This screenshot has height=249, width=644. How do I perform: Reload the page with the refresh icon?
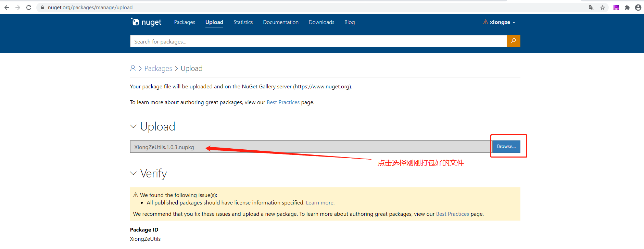pos(29,8)
